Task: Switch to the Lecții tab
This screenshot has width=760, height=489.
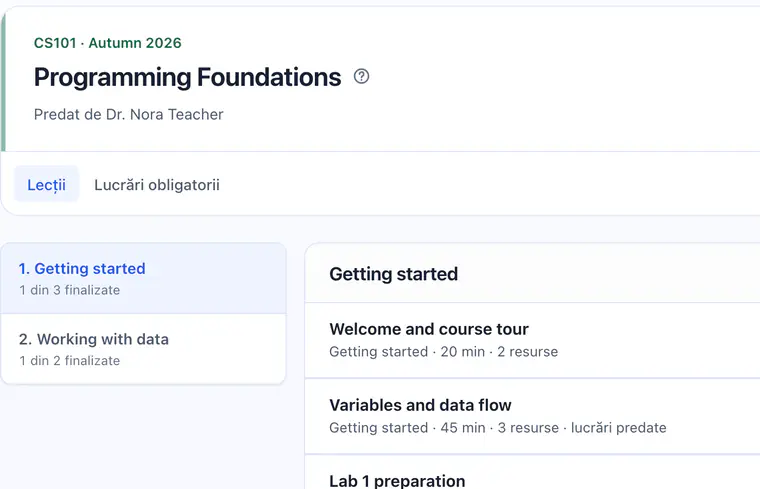Action: coord(47,184)
